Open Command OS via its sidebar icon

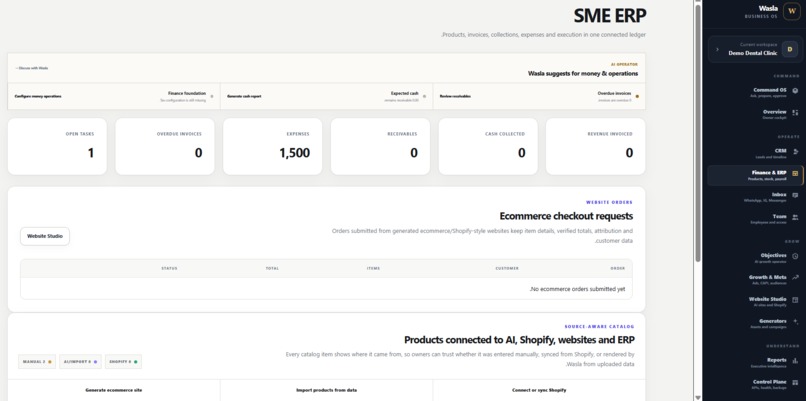(795, 90)
